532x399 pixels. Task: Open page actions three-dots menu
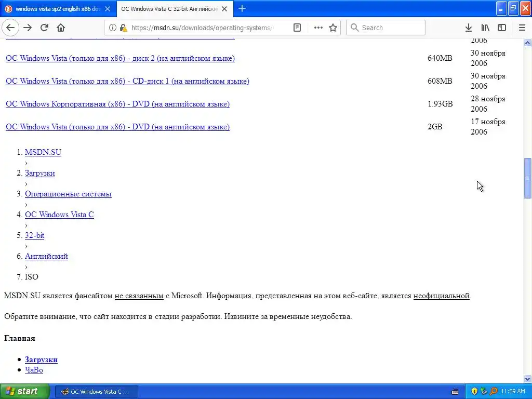pyautogui.click(x=318, y=28)
